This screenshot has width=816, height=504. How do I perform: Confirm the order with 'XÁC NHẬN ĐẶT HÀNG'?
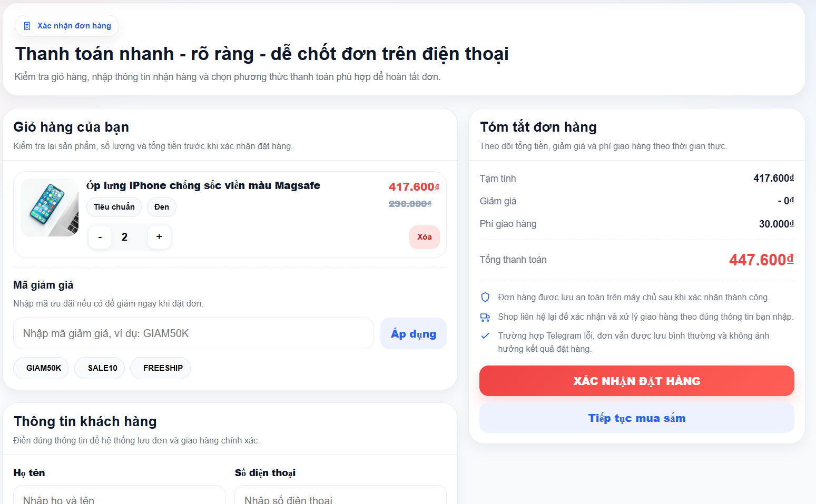[x=636, y=380]
